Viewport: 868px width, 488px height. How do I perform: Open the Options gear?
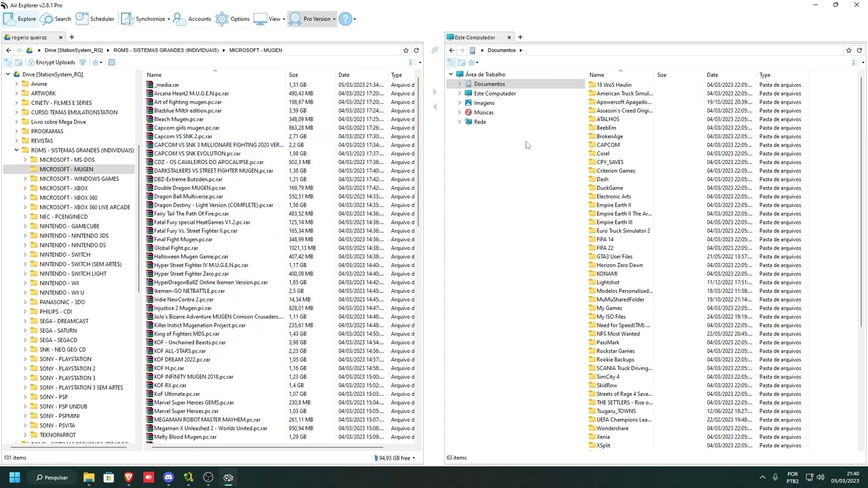233,19
